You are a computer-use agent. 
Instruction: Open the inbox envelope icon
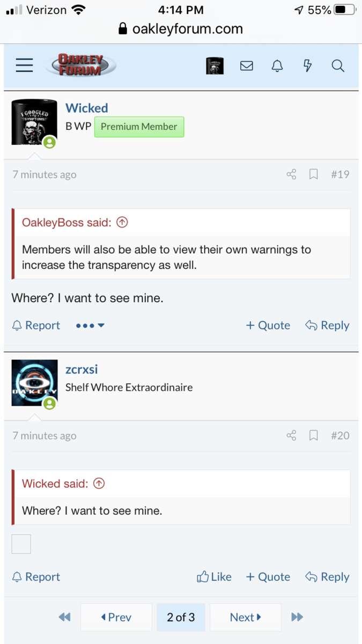coord(246,65)
